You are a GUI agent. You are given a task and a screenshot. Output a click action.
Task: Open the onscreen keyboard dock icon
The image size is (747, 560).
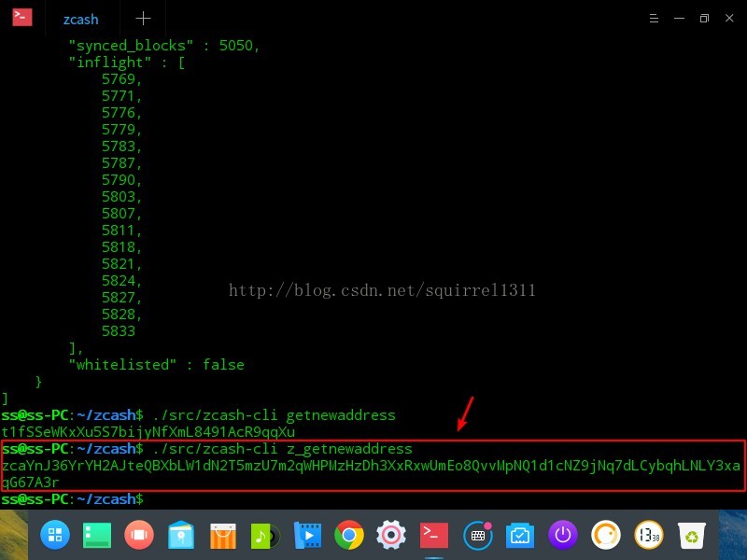point(477,535)
